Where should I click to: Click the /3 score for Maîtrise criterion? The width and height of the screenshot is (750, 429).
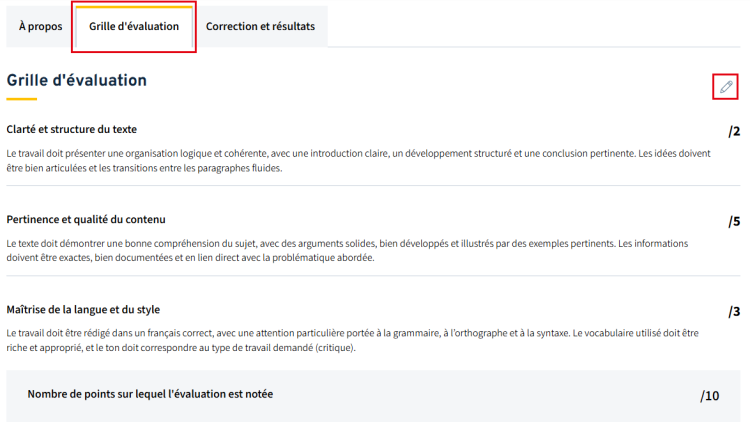click(x=734, y=311)
